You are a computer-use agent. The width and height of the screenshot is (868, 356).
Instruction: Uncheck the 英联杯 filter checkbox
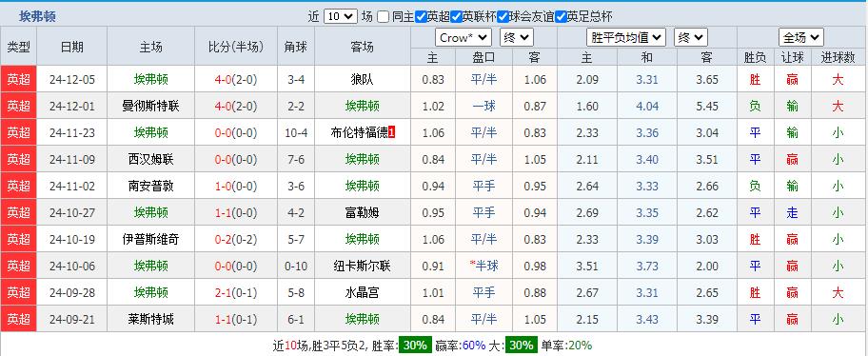456,16
